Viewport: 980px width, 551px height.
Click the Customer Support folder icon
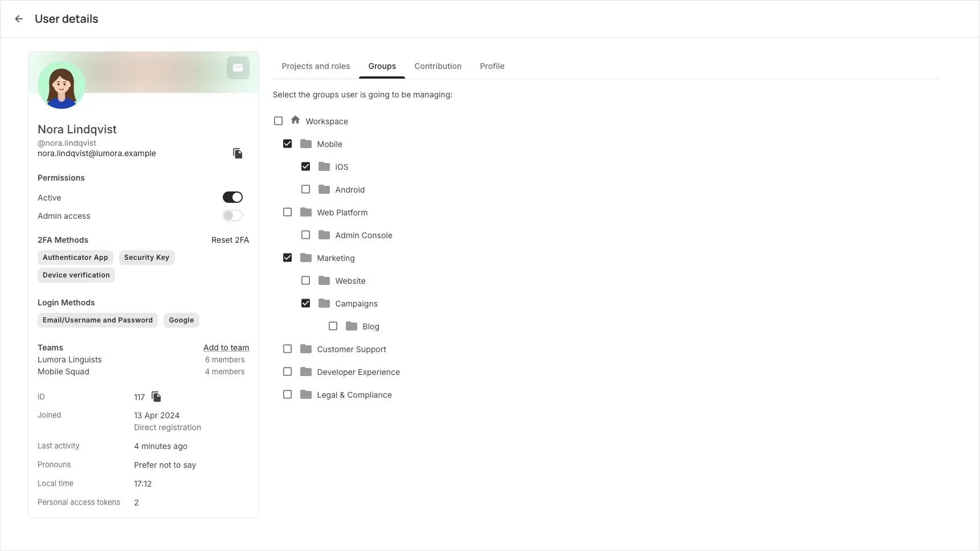(x=306, y=349)
